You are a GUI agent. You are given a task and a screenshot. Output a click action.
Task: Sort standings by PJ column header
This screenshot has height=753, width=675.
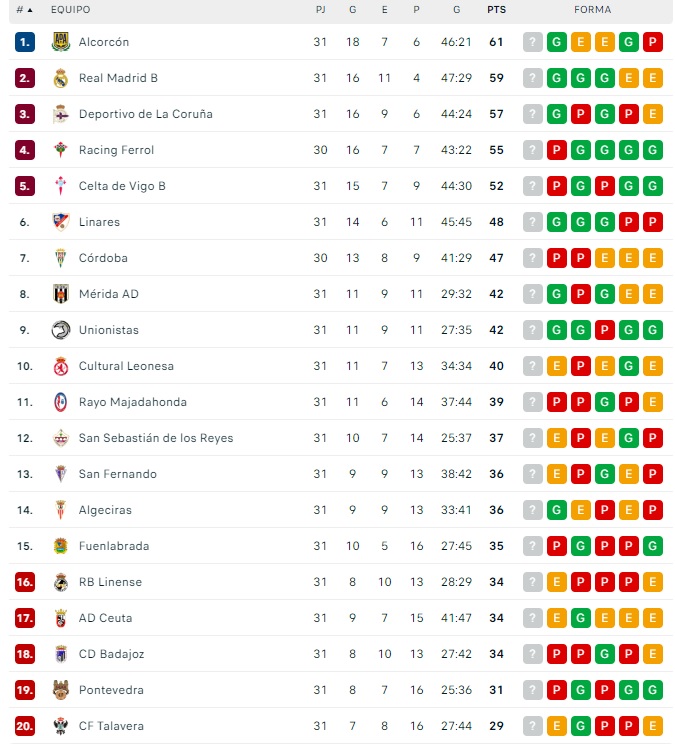coord(320,10)
